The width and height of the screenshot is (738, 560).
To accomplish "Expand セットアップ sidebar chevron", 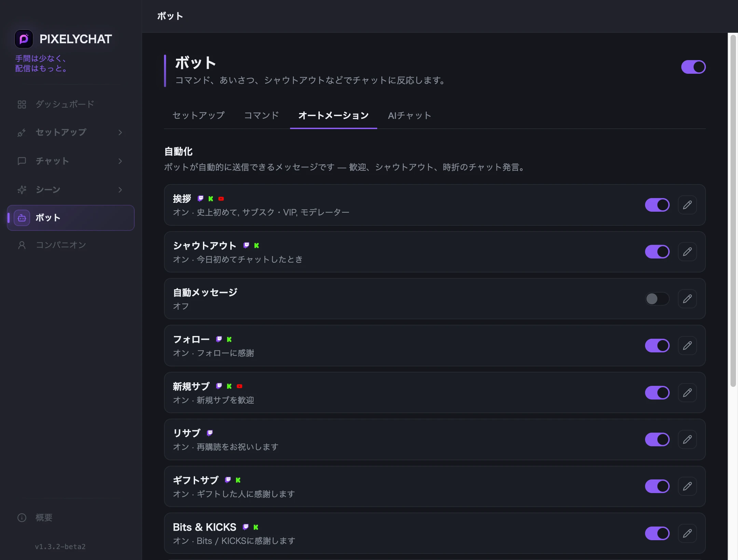I will 120,132.
